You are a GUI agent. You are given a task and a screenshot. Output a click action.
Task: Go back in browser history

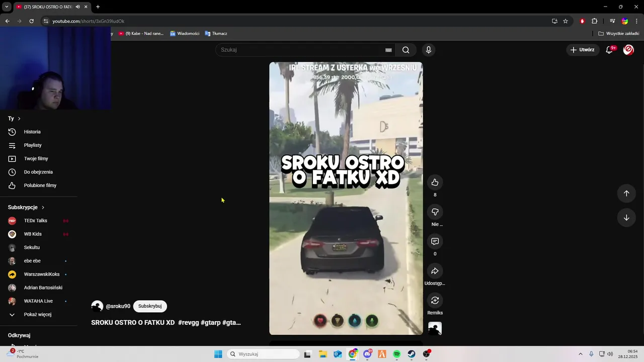click(7, 21)
